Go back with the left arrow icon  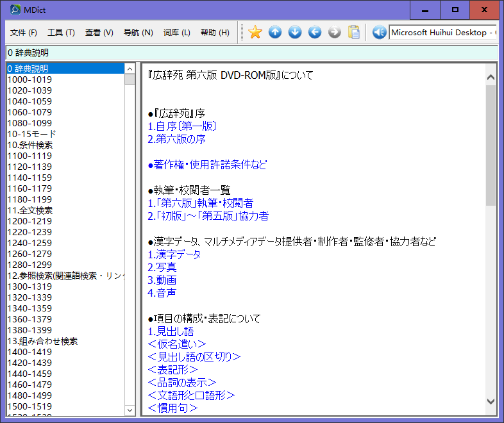pos(315,32)
